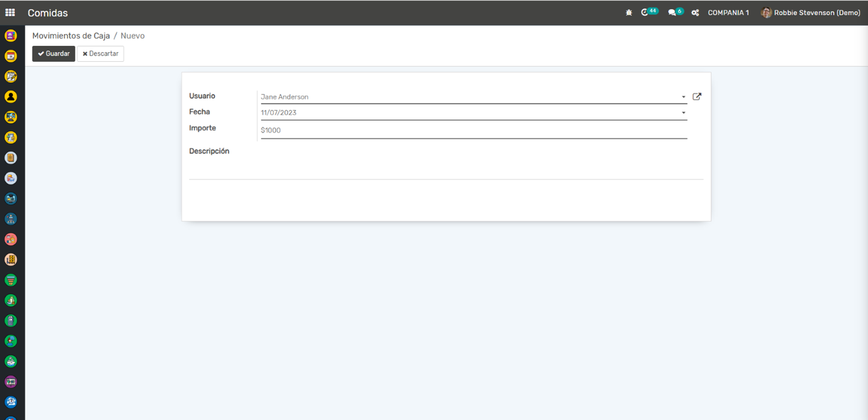Click the debug bug icon
Screen dimensions: 868x420
629,13
